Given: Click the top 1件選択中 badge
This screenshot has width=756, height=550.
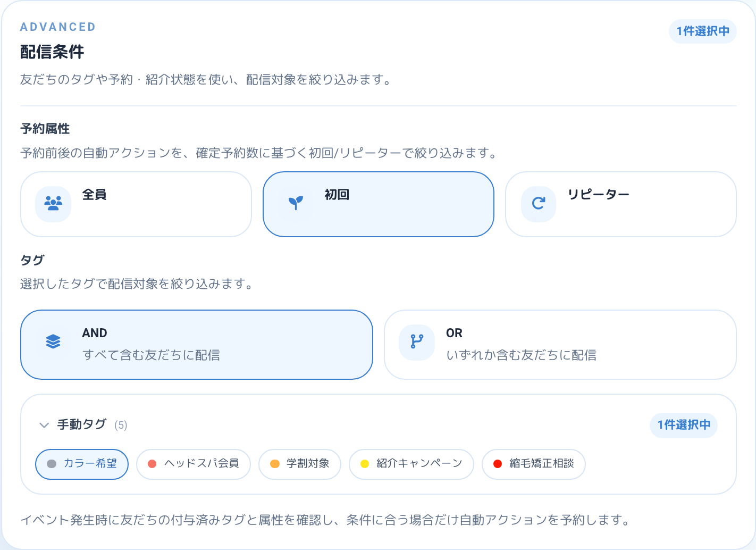Looking at the screenshot, I should point(703,31).
